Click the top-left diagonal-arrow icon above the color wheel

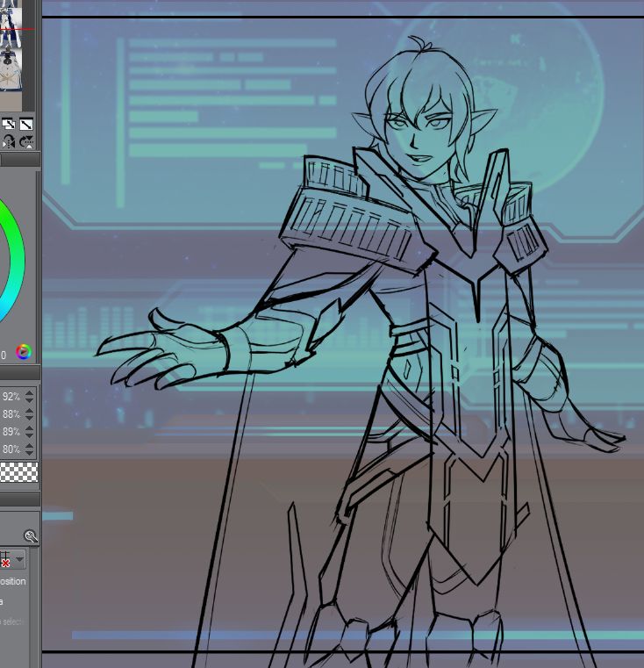[x=9, y=125]
